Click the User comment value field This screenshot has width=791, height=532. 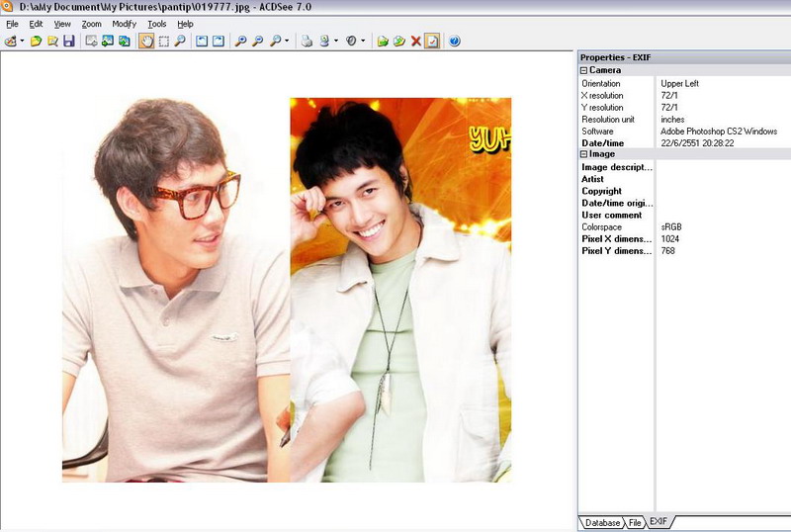[723, 215]
